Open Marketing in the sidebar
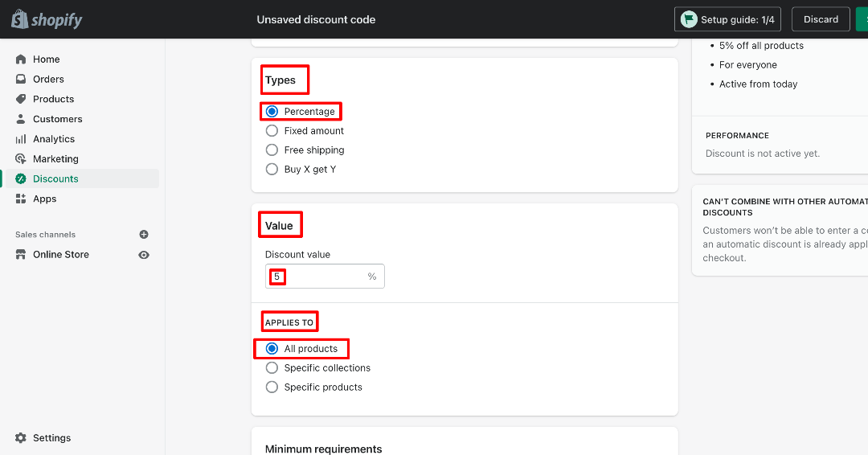Viewport: 868px width, 455px height. point(56,159)
